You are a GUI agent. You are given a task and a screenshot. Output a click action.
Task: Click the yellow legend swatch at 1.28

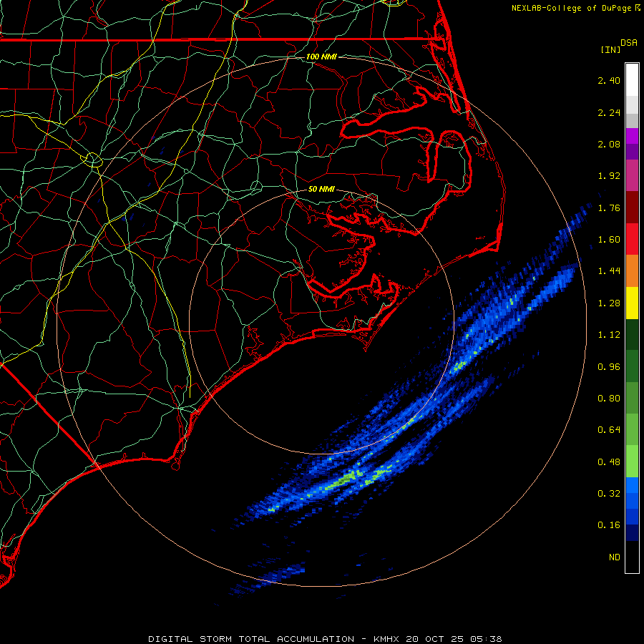pyautogui.click(x=632, y=303)
